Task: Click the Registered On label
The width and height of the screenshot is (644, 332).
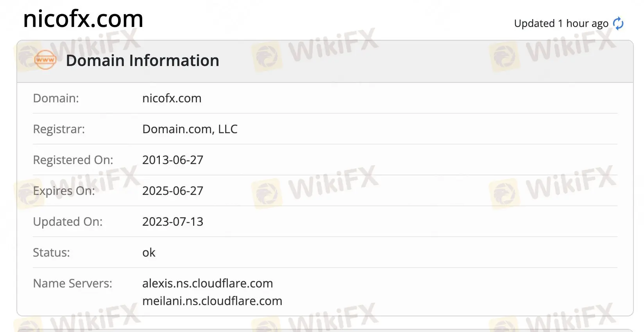Action: tap(73, 160)
